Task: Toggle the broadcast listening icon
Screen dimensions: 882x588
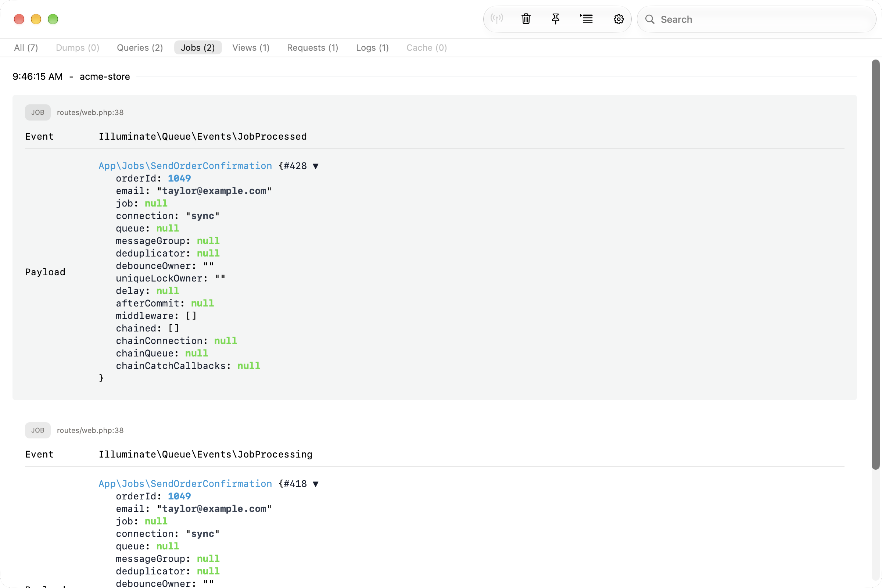Action: pyautogui.click(x=496, y=19)
